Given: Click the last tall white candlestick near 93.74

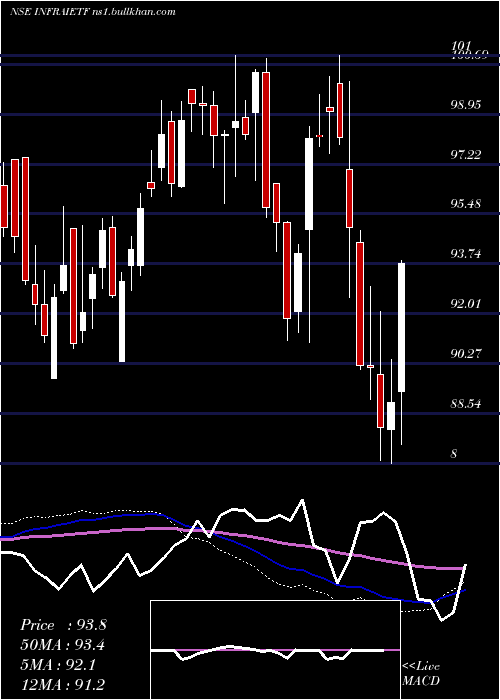Looking at the screenshot, I should [x=401, y=327].
